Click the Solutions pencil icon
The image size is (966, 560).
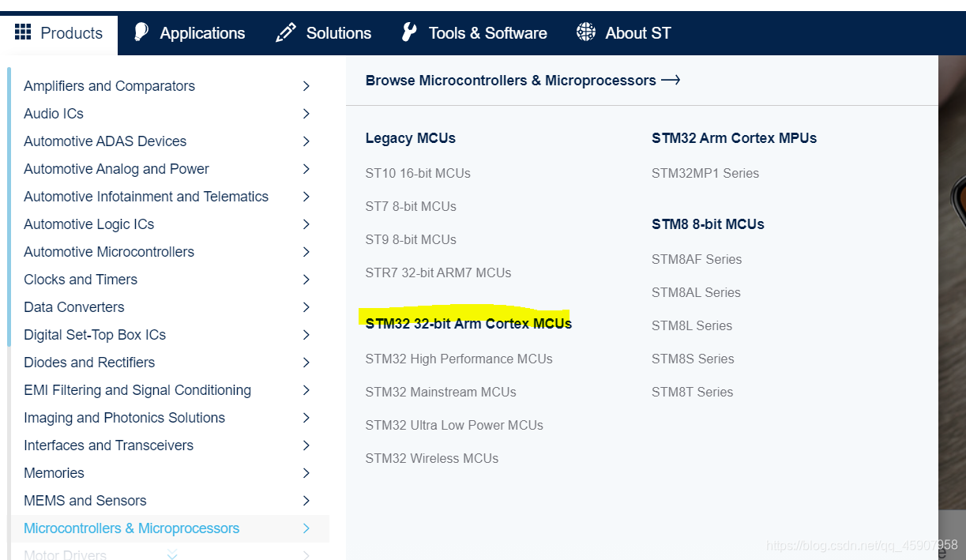coord(285,32)
